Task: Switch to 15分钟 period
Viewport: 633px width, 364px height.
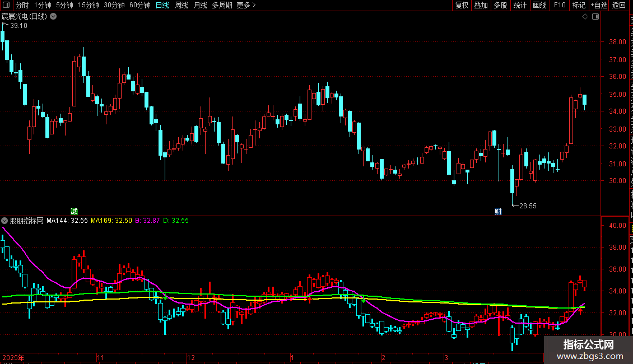Action: [x=88, y=5]
